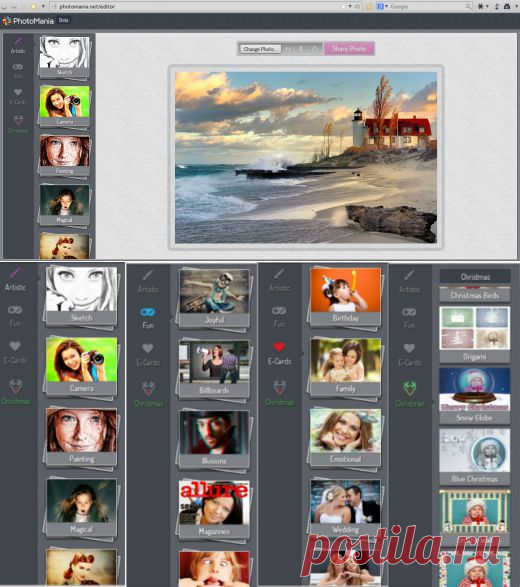Click the Artistic brush icon beside the Joyful effect

[148, 275]
